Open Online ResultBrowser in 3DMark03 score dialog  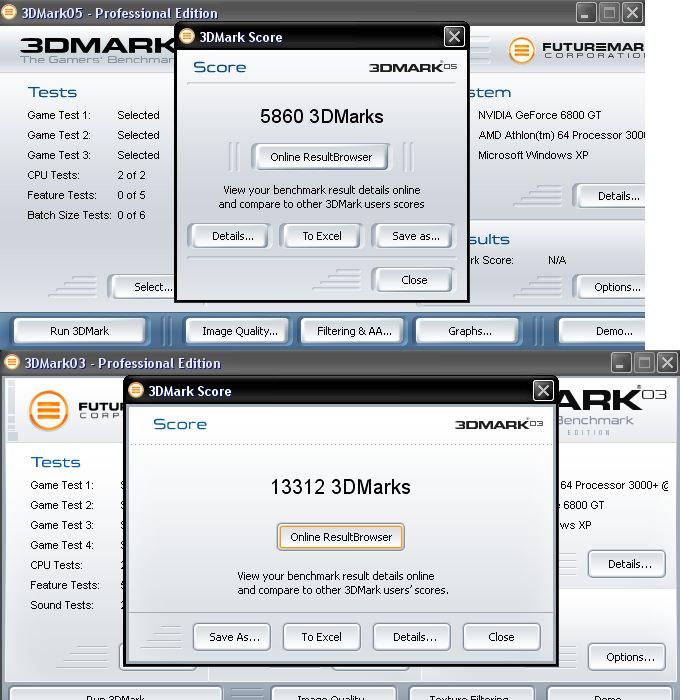coord(341,537)
